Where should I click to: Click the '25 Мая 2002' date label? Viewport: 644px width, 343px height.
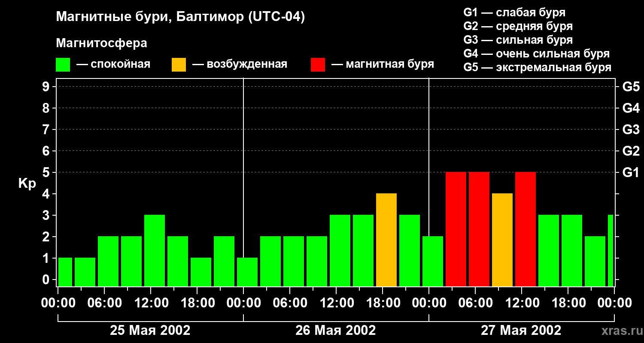150,330
